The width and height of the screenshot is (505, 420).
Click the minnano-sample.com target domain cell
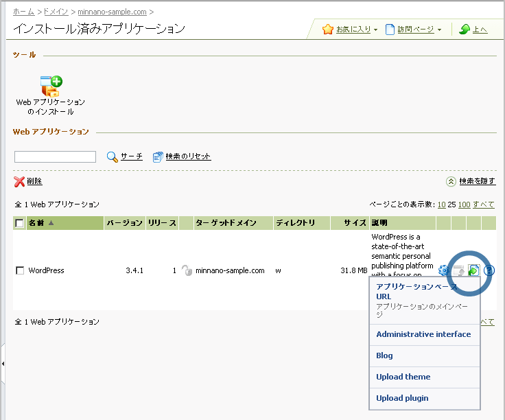coord(230,270)
